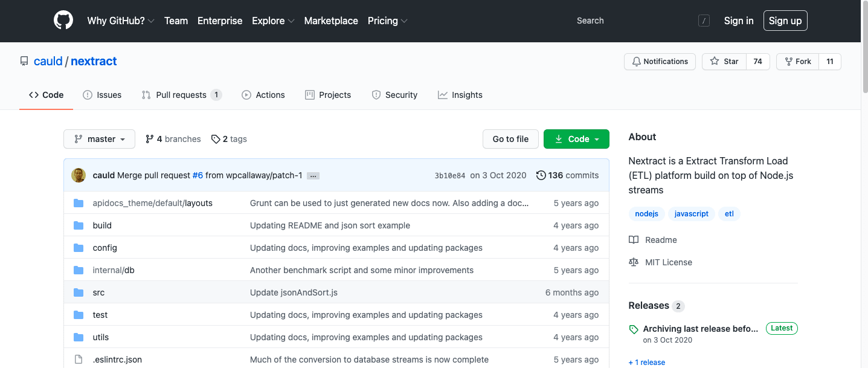
Task: Click the Sign in link
Action: (x=739, y=21)
